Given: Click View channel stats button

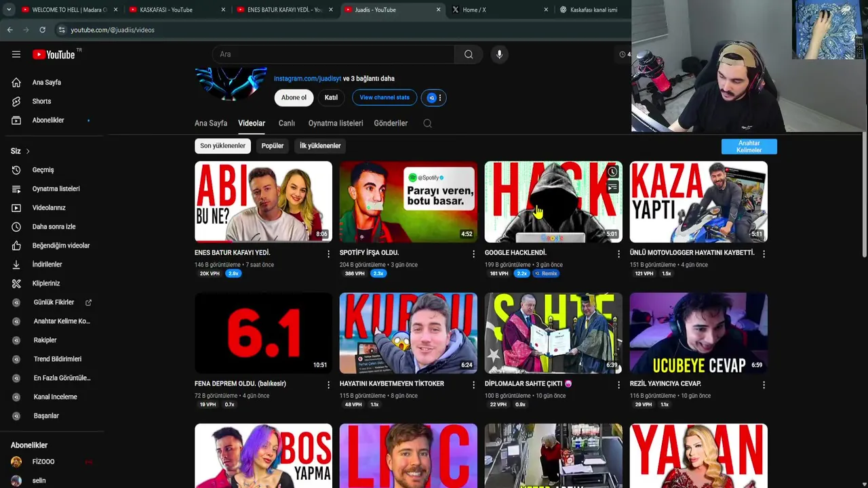Looking at the screenshot, I should point(384,98).
